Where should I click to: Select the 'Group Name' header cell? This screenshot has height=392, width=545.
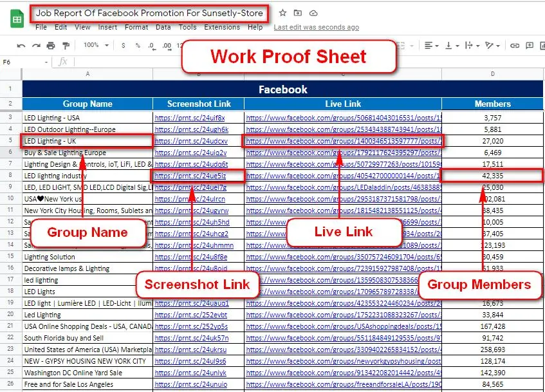pos(88,104)
